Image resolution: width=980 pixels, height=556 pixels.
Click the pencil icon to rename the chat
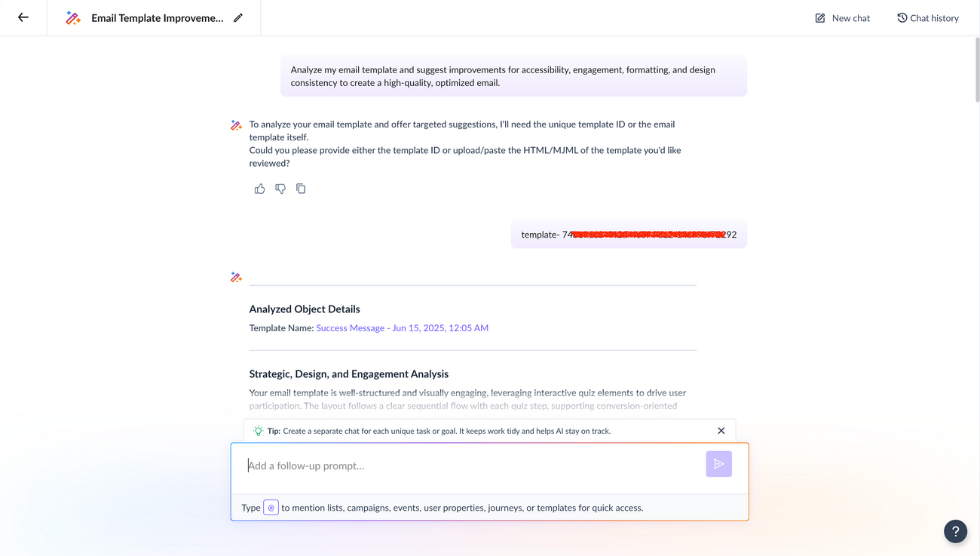tap(238, 17)
